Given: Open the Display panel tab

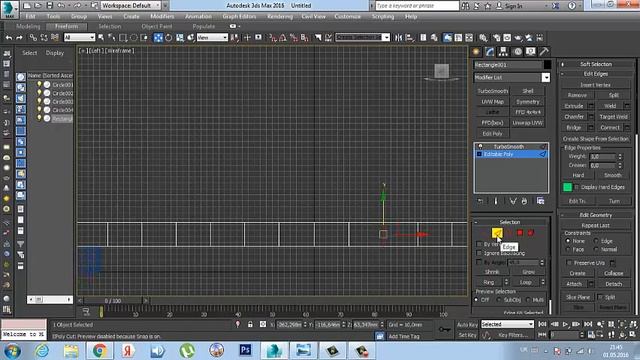Looking at the screenshot, I should (531, 52).
